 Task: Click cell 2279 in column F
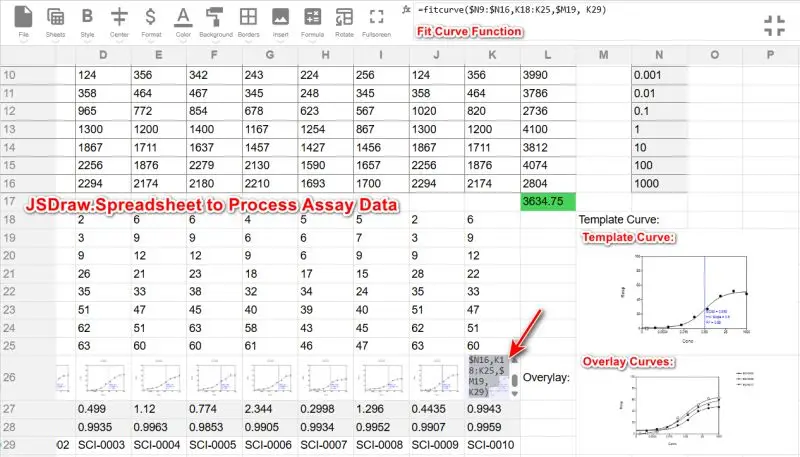point(214,165)
